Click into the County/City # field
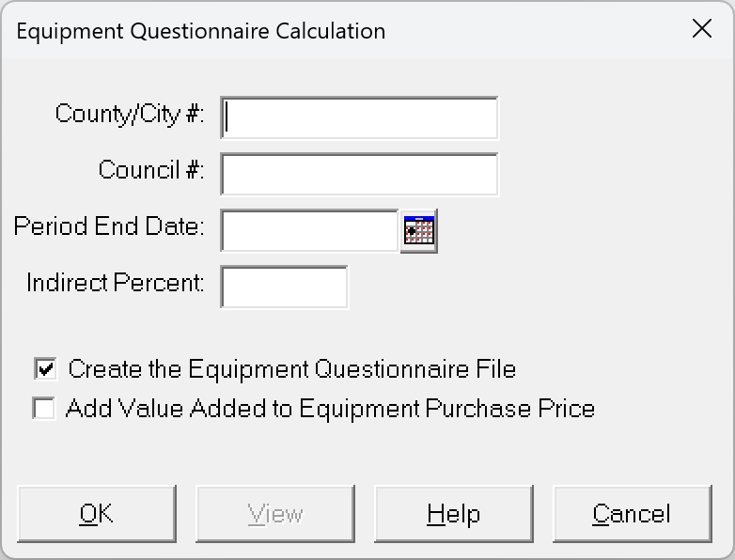 tap(359, 118)
